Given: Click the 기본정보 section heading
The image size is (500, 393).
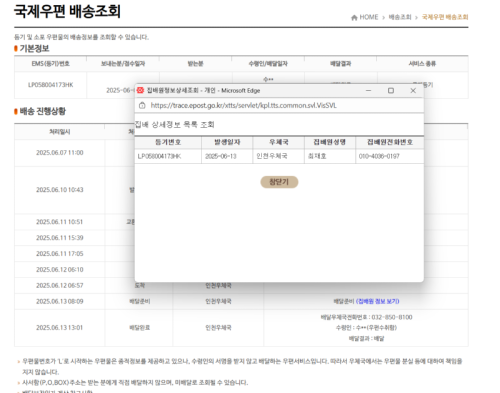Looking at the screenshot, I should (x=34, y=49).
